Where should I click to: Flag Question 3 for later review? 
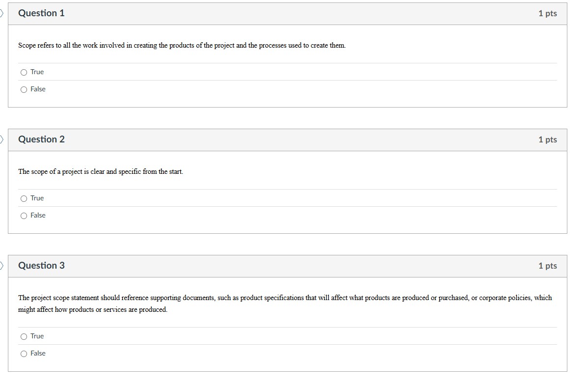1,265
